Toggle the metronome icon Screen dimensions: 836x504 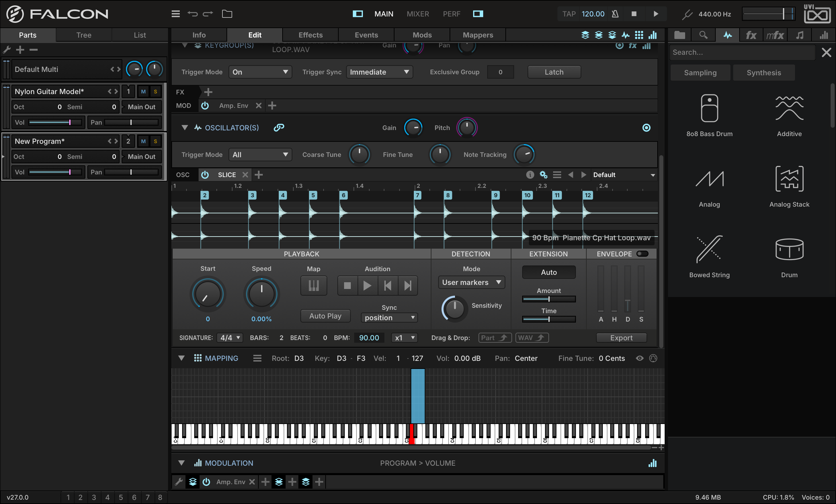tap(615, 14)
